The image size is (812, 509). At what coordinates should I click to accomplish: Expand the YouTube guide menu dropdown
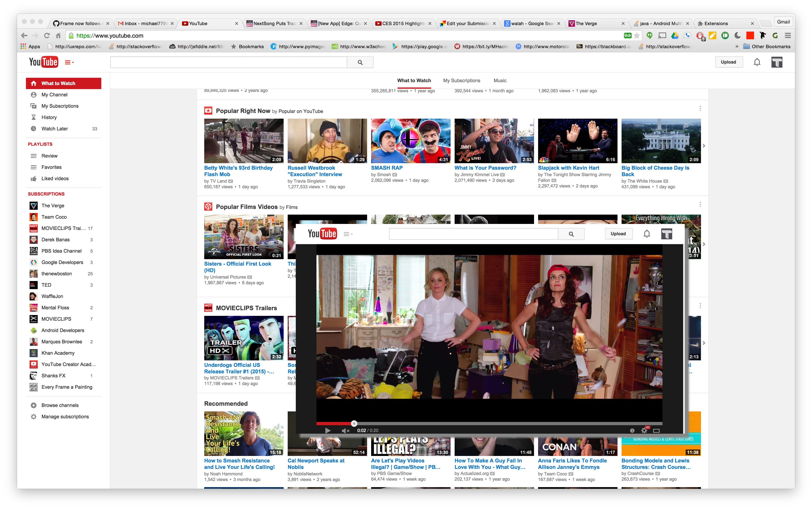[x=69, y=62]
